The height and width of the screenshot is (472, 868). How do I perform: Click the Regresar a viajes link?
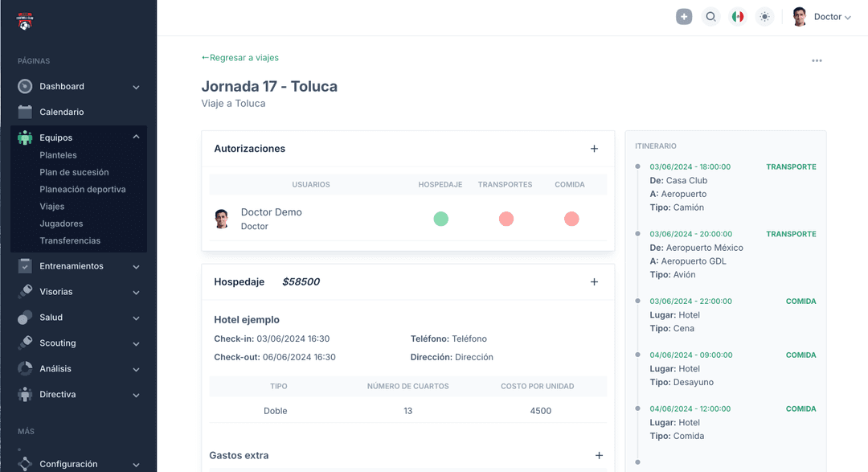(240, 58)
